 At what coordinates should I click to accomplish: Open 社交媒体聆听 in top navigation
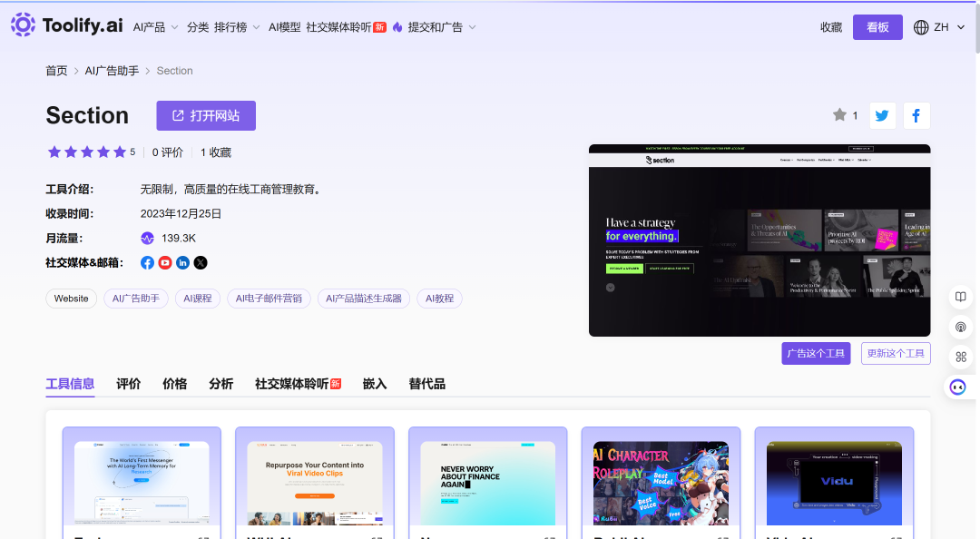pos(346,27)
